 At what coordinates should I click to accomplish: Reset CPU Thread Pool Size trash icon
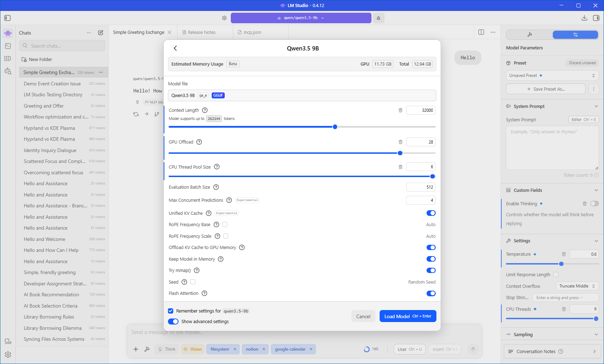point(400,167)
